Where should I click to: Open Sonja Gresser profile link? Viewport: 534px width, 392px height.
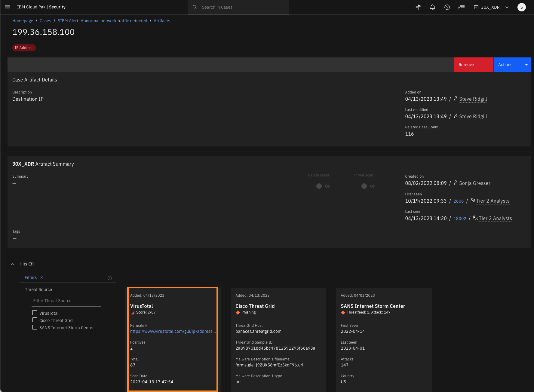(475, 183)
